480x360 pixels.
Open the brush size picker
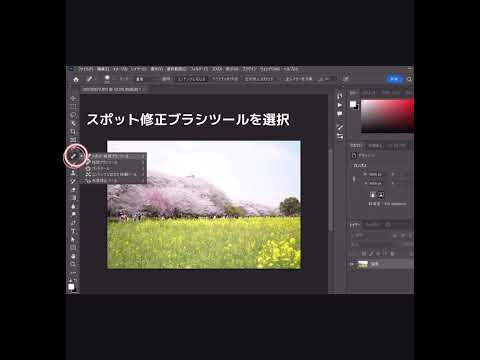click(107, 79)
